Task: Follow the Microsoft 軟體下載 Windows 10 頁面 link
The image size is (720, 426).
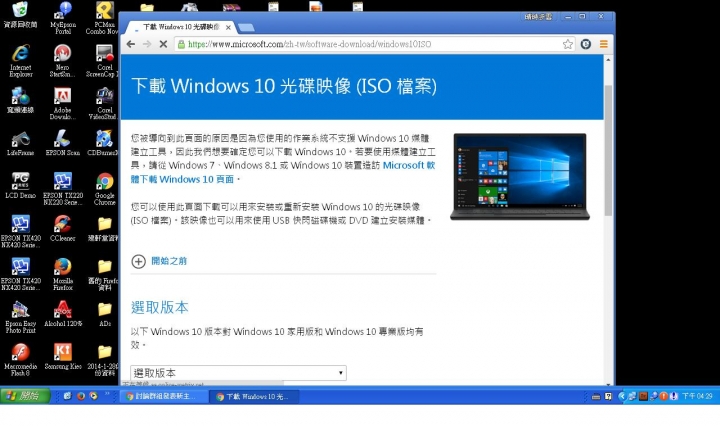Action: tap(282, 172)
